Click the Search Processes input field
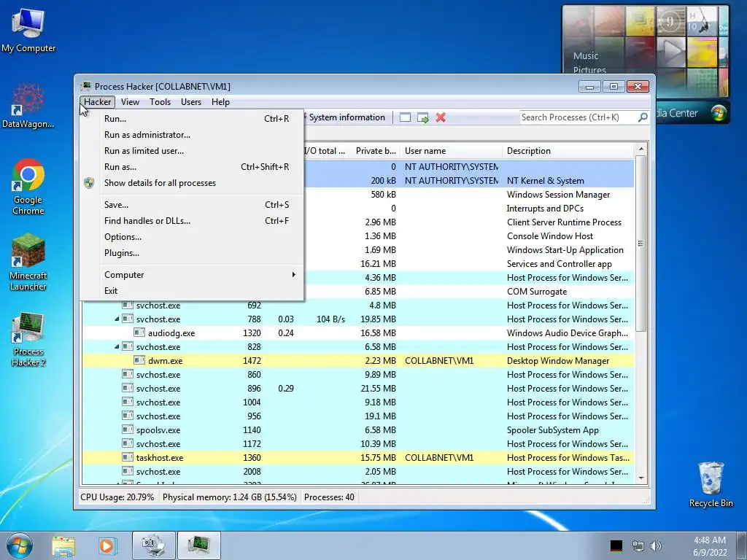Screen dimensions: 747x560 578,117
